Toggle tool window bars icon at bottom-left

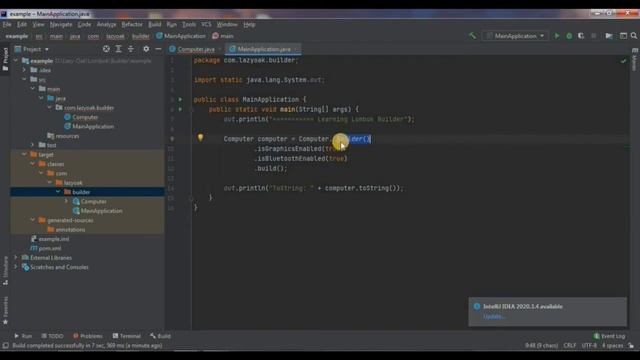pos(5,346)
